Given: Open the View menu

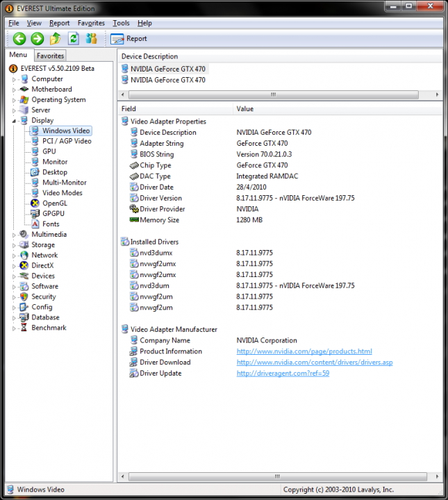Looking at the screenshot, I should (x=34, y=23).
